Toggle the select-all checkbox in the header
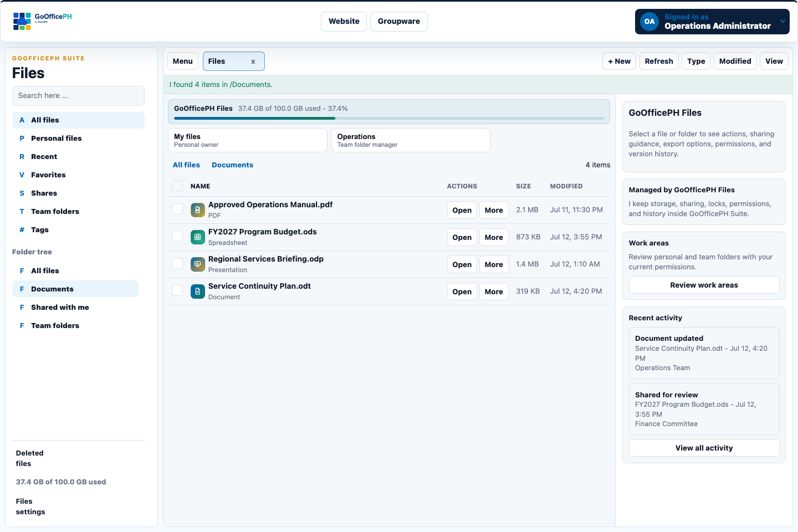The width and height of the screenshot is (798, 532). pyautogui.click(x=177, y=186)
